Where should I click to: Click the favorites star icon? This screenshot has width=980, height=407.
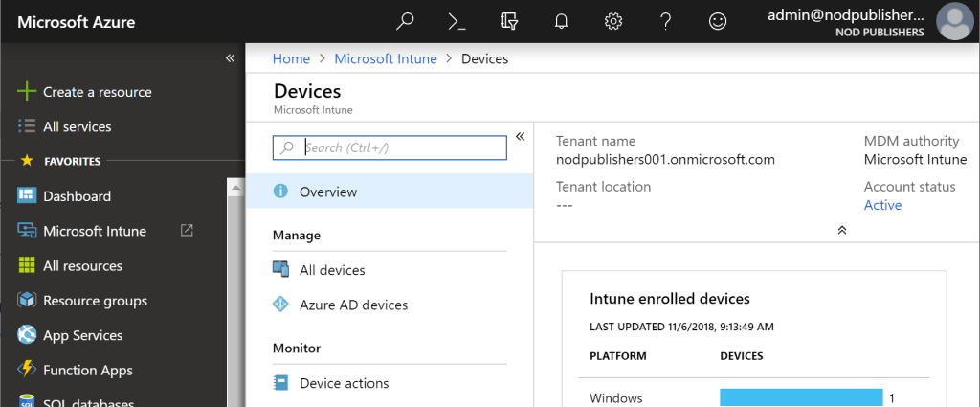(26, 161)
